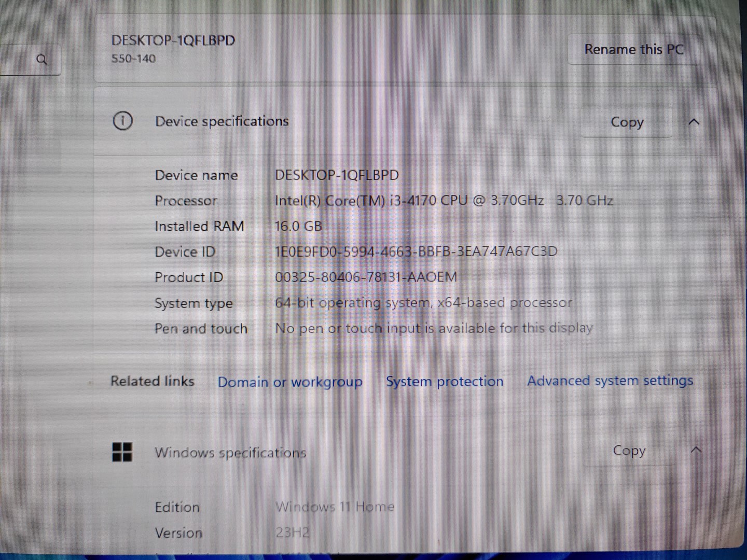Click the Installed RAM label

click(x=199, y=226)
